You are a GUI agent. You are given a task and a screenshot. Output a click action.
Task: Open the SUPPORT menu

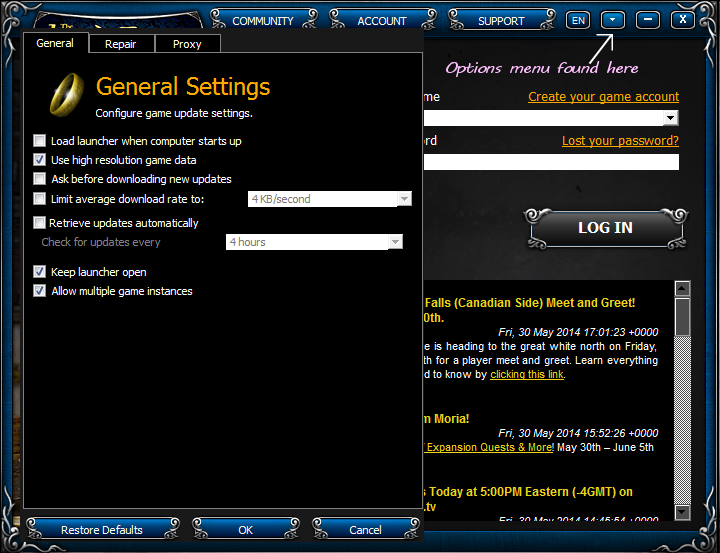(x=501, y=21)
